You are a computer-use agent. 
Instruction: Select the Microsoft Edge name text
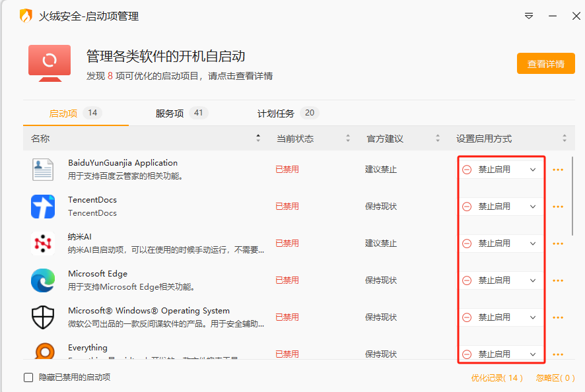coord(98,274)
